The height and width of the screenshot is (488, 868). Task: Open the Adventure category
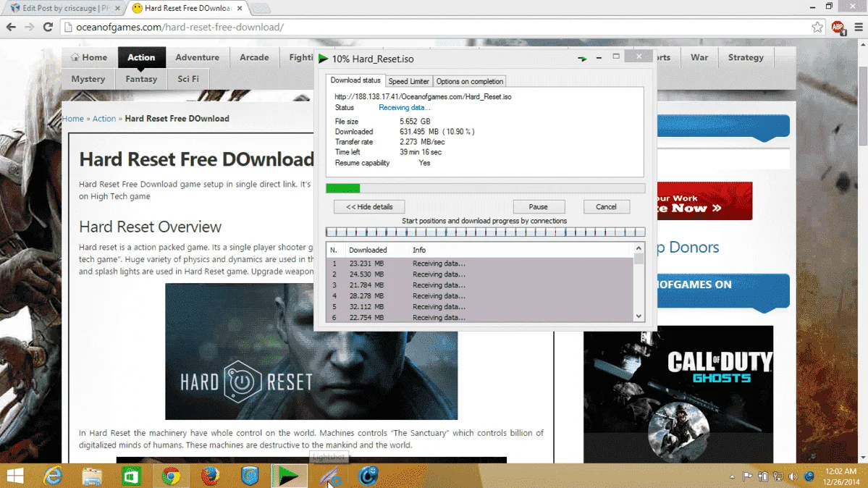(197, 57)
